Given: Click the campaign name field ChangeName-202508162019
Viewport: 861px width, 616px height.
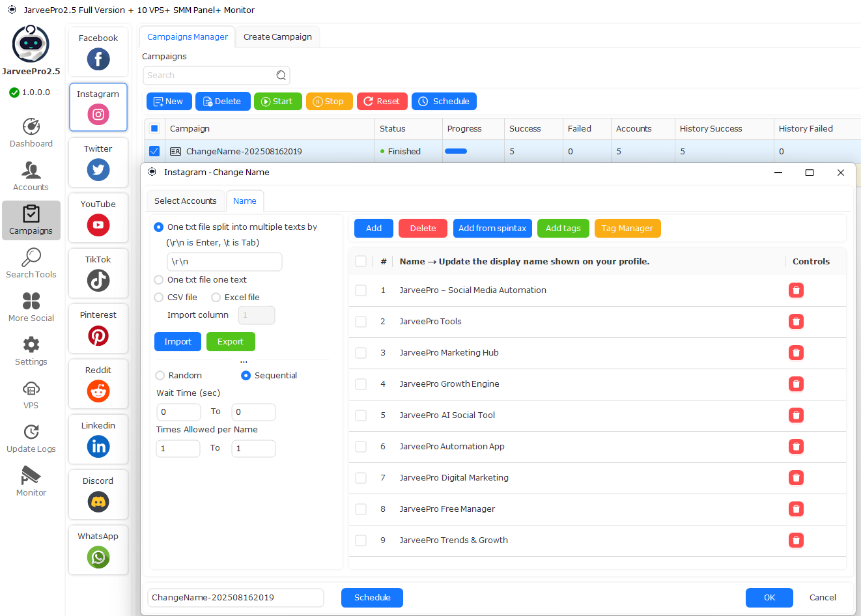Looking at the screenshot, I should [x=236, y=598].
